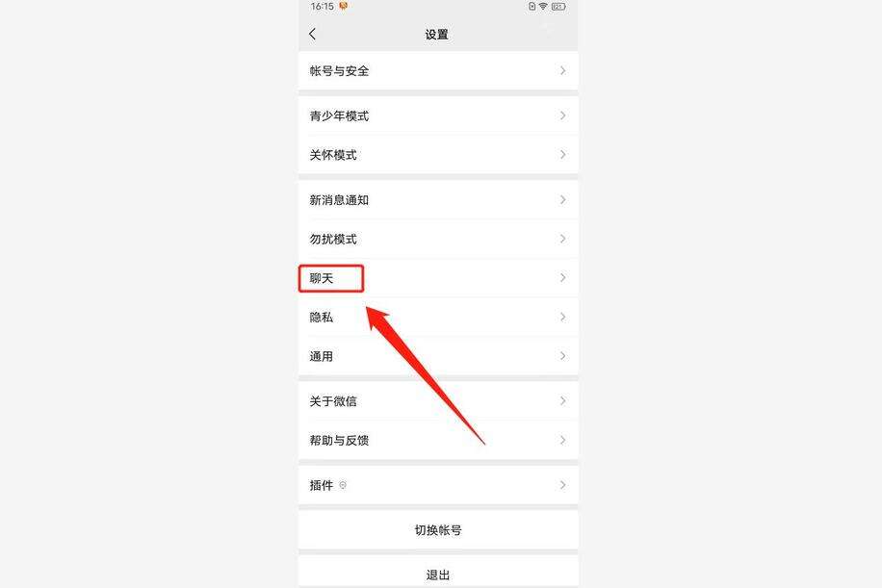Tap the SIM card status icon
Image resolution: width=882 pixels, height=588 pixels.
[x=532, y=6]
